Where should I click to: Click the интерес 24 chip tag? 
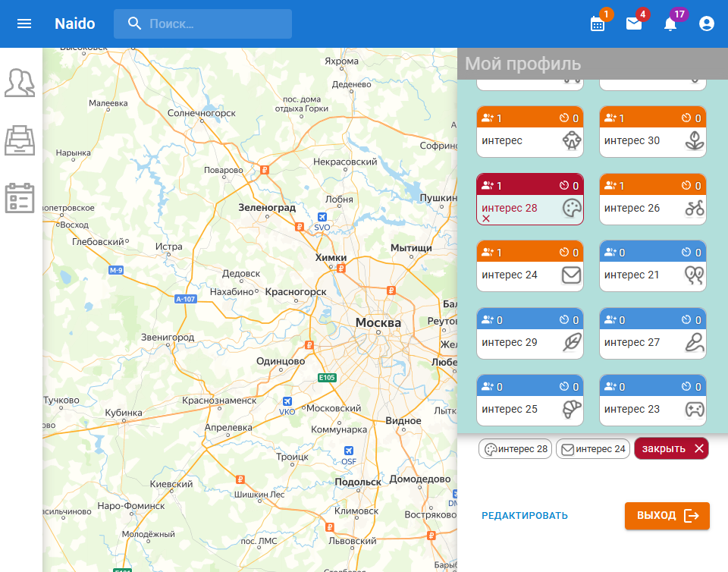tap(593, 449)
